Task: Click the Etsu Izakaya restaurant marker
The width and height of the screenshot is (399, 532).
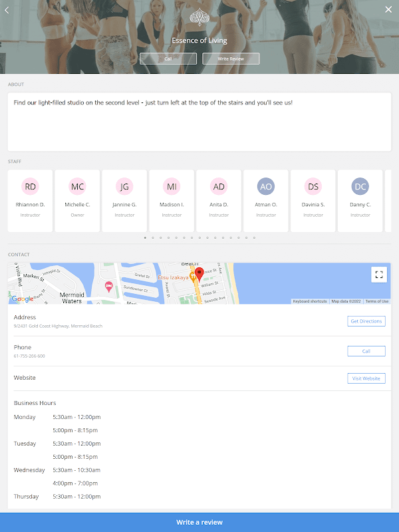Action: 193,277
